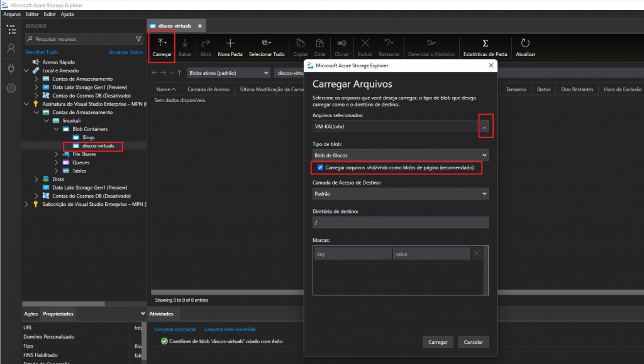Collapse the Blob Containers node
This screenshot has height=364, width=644.
coord(56,129)
